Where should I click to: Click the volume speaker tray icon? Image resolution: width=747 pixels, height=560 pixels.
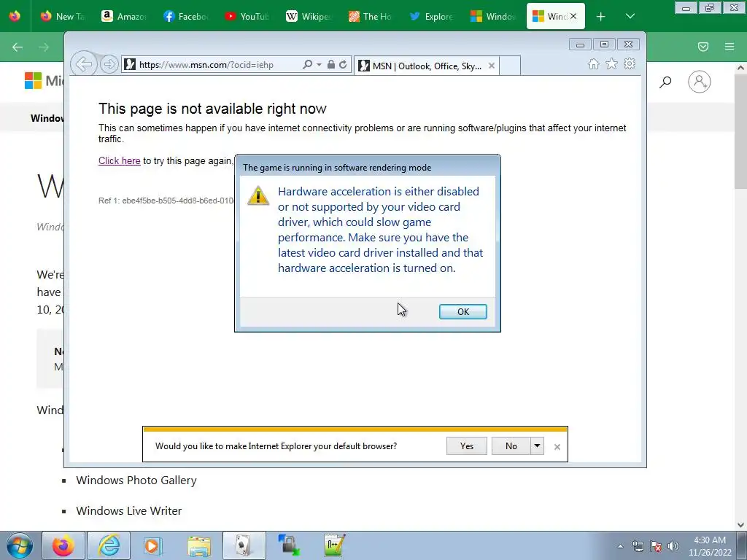pos(673,546)
